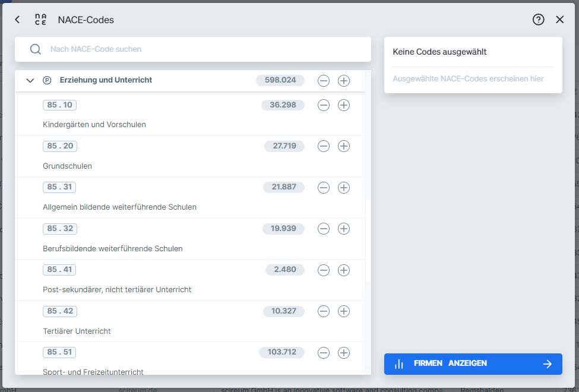Add Sport- und Freizeitunterricht via plus icon
Screen dimensions: 579x392
coord(343,352)
